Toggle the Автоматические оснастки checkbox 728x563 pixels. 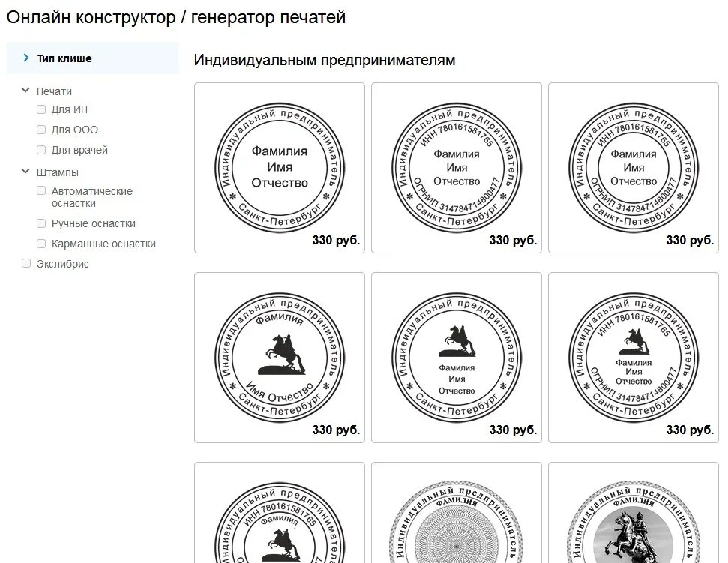[41, 190]
